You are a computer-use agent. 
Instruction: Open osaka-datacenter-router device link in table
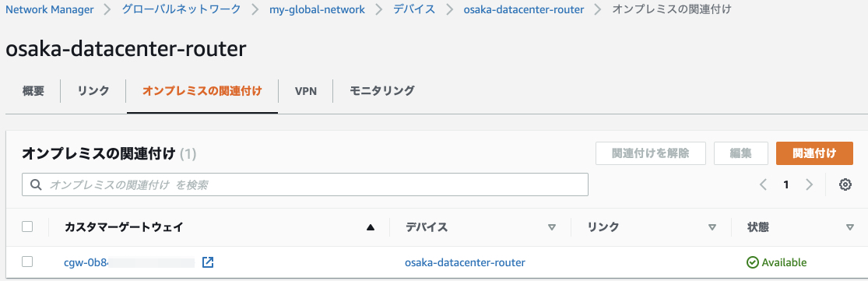pyautogui.click(x=465, y=262)
